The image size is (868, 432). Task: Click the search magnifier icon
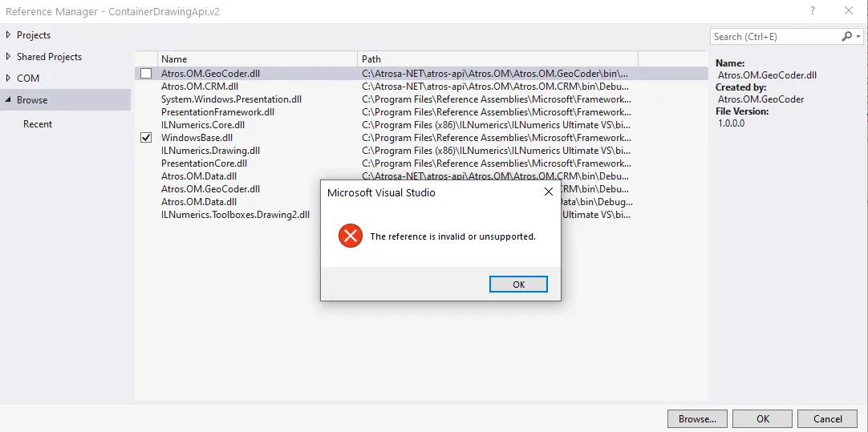(847, 37)
